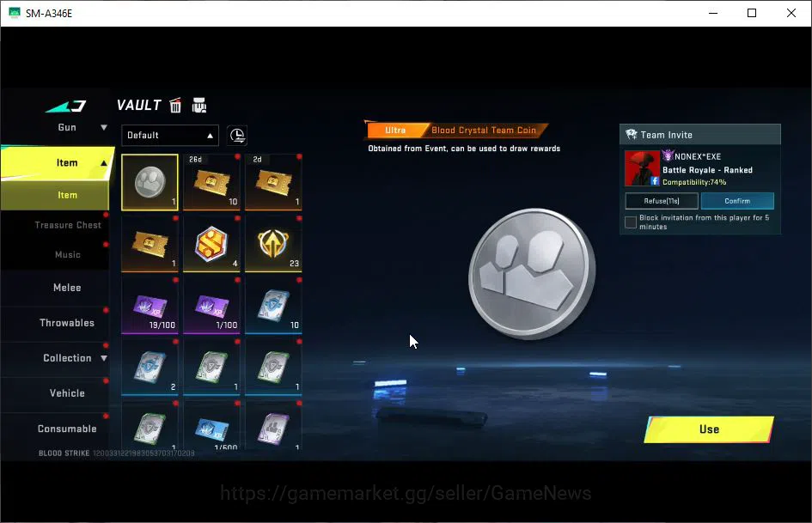Click the Team Invite header
The image size is (812, 523).
pos(700,135)
